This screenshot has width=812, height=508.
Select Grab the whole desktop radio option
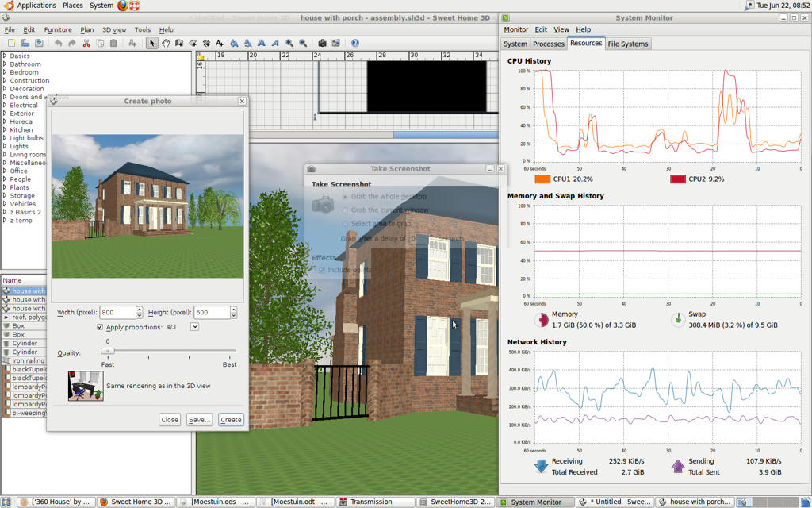[346, 197]
